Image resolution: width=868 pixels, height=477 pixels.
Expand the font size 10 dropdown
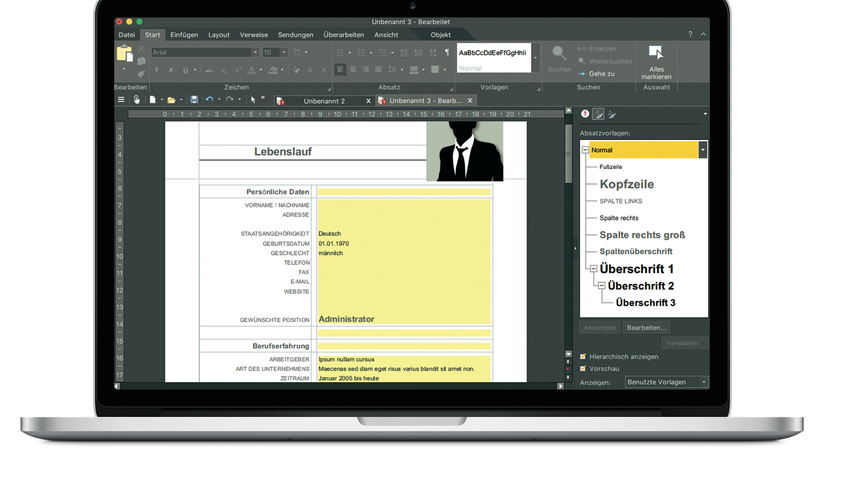[x=284, y=52]
